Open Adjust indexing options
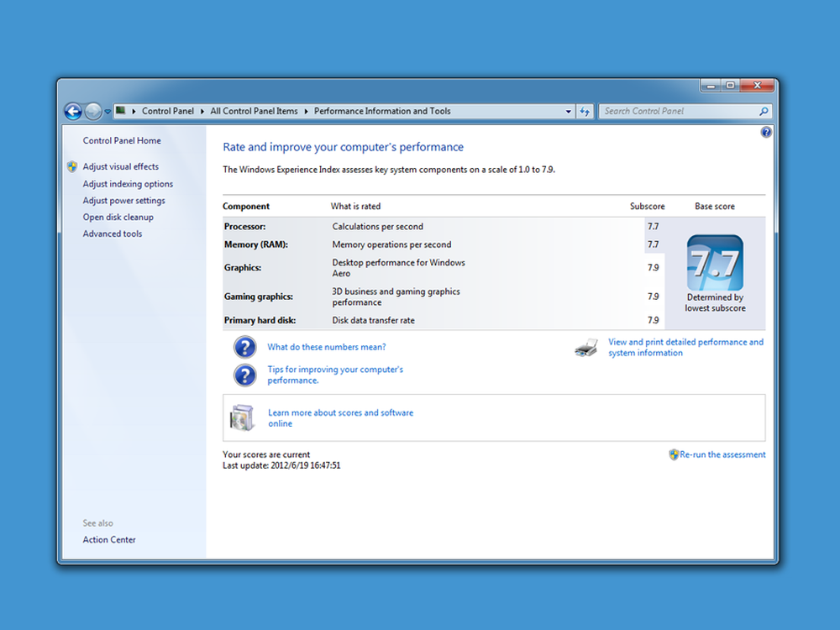Screen dimensions: 840x630 point(128,184)
